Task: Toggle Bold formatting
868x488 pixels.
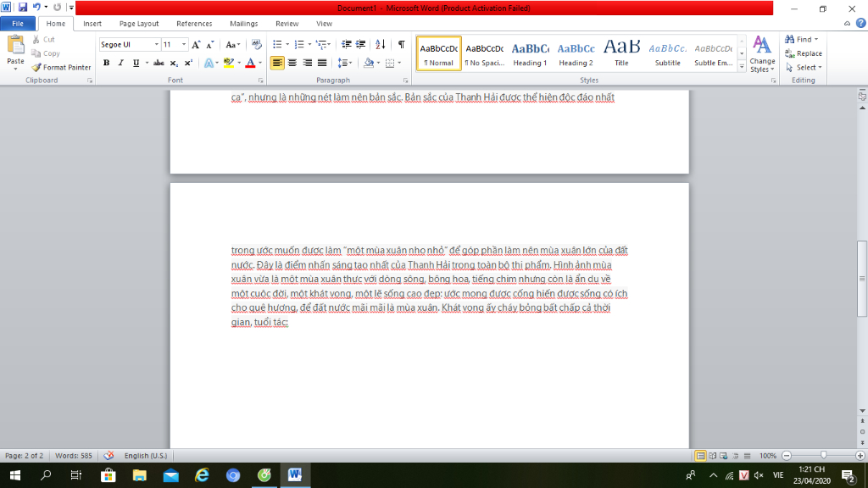Action: (106, 63)
